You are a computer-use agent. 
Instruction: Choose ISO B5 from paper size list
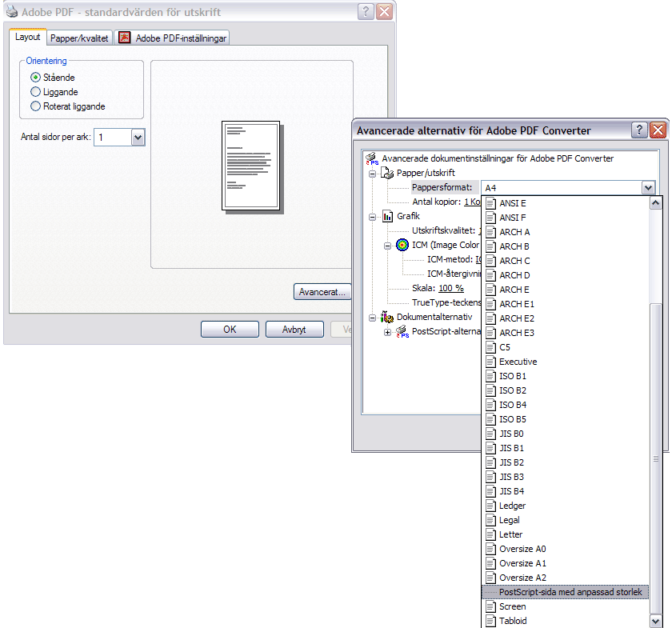coord(566,419)
